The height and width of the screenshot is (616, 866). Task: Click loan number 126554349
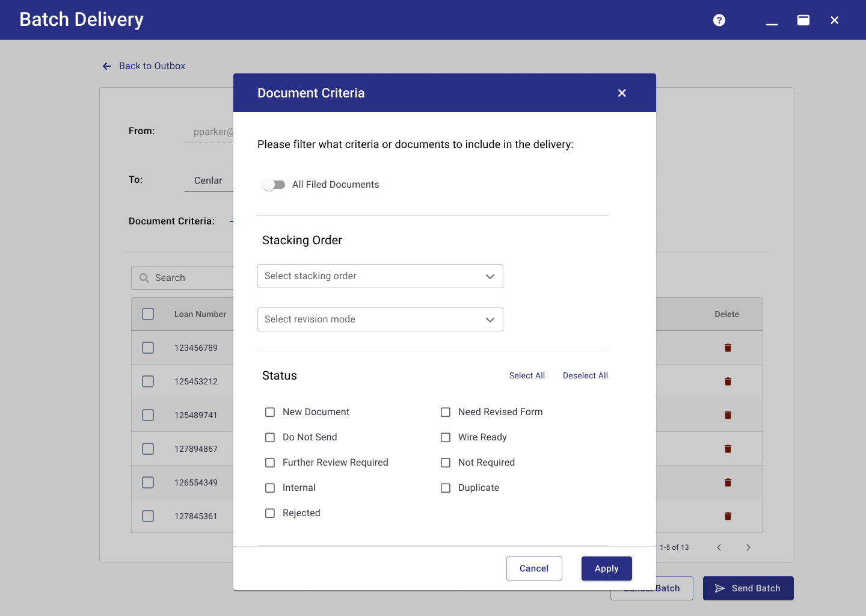click(196, 482)
